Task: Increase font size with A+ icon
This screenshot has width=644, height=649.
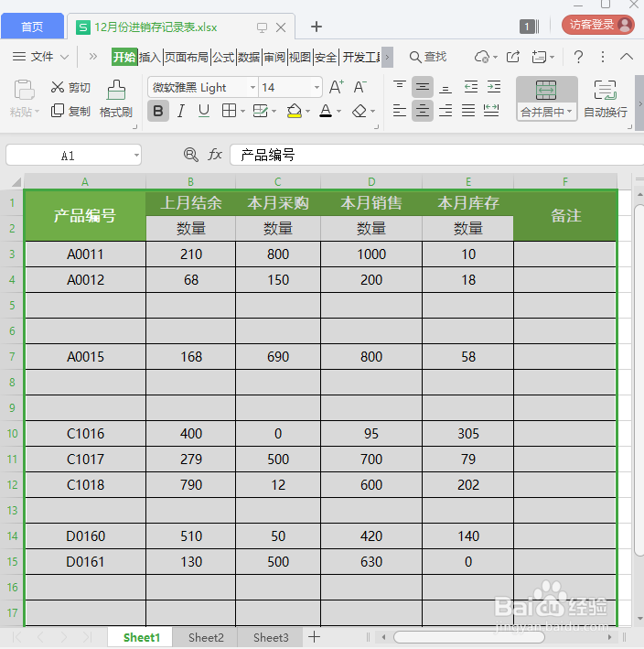Action: pyautogui.click(x=337, y=87)
